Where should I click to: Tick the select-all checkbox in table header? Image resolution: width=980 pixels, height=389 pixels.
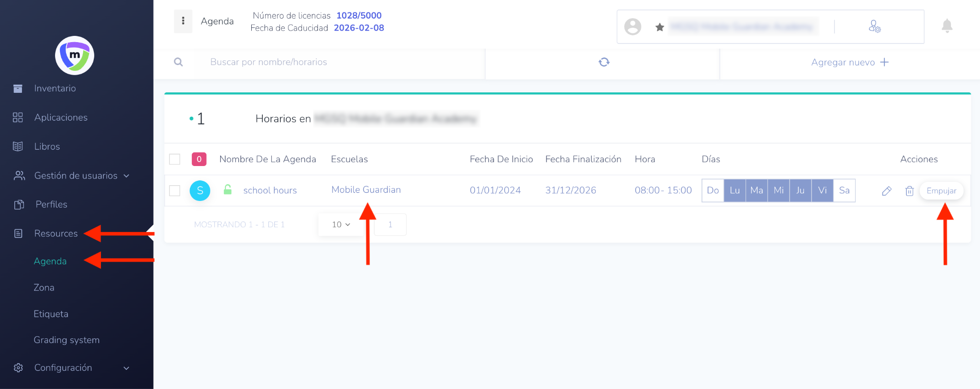(x=175, y=159)
